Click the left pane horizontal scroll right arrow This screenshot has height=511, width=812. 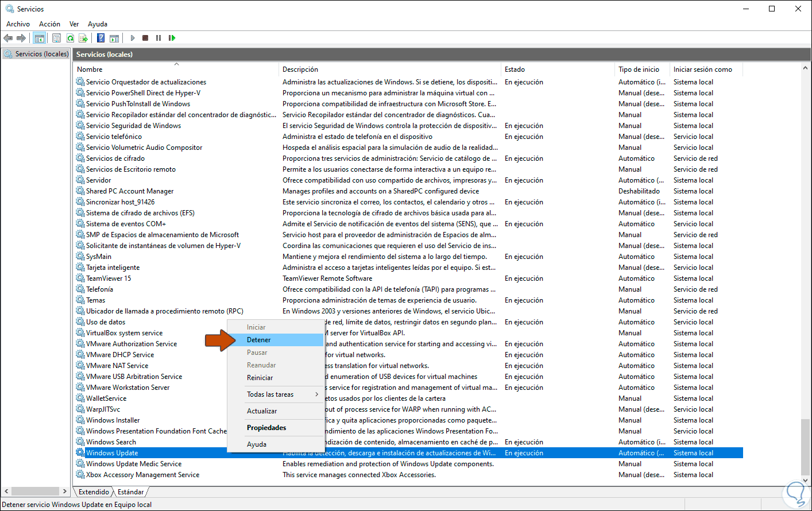(x=65, y=491)
